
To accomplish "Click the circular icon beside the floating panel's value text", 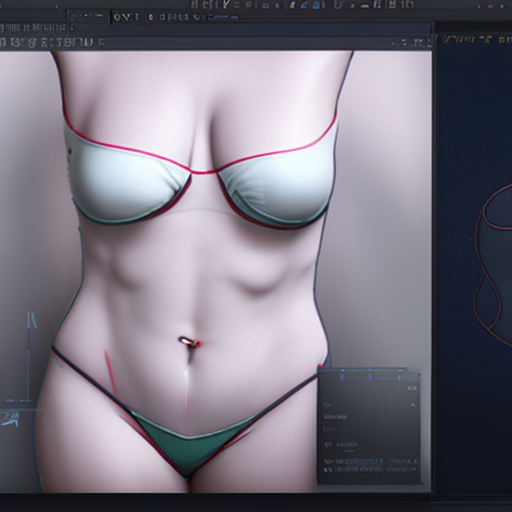I will (x=327, y=445).
